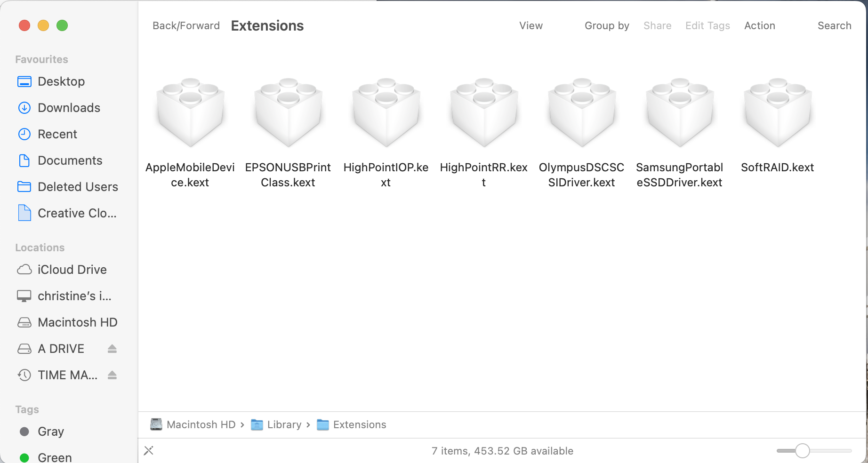The width and height of the screenshot is (868, 463).
Task: Adjust the icon size slider knob
Action: (803, 451)
